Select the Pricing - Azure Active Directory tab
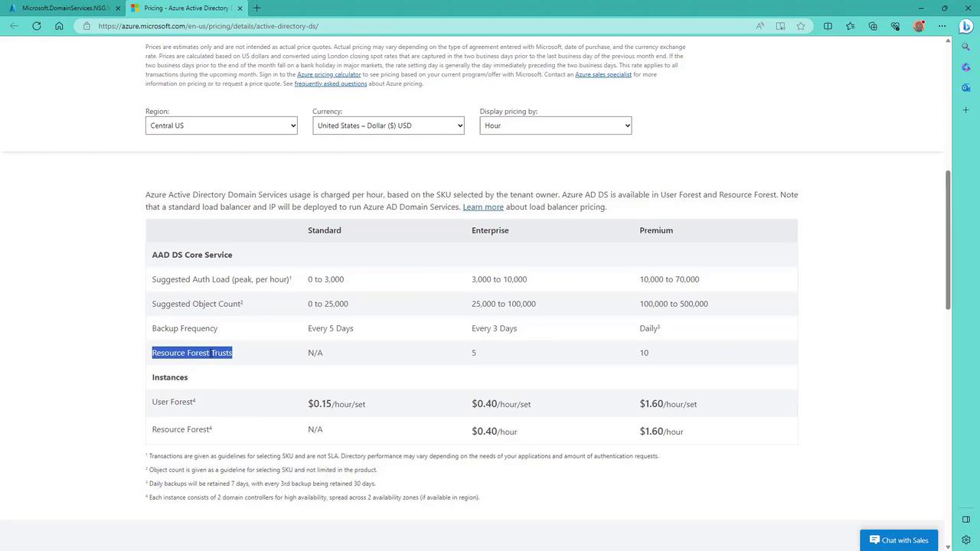 (186, 8)
